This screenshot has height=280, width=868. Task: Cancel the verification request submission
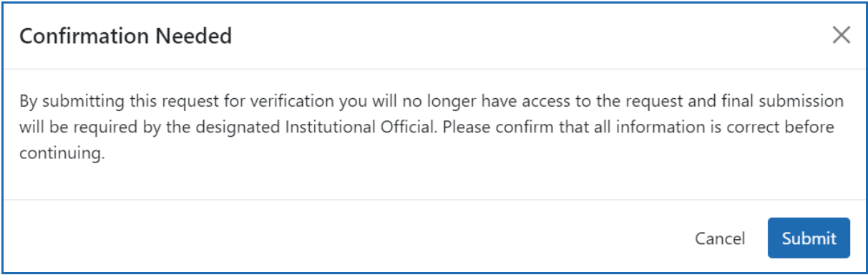(x=720, y=238)
